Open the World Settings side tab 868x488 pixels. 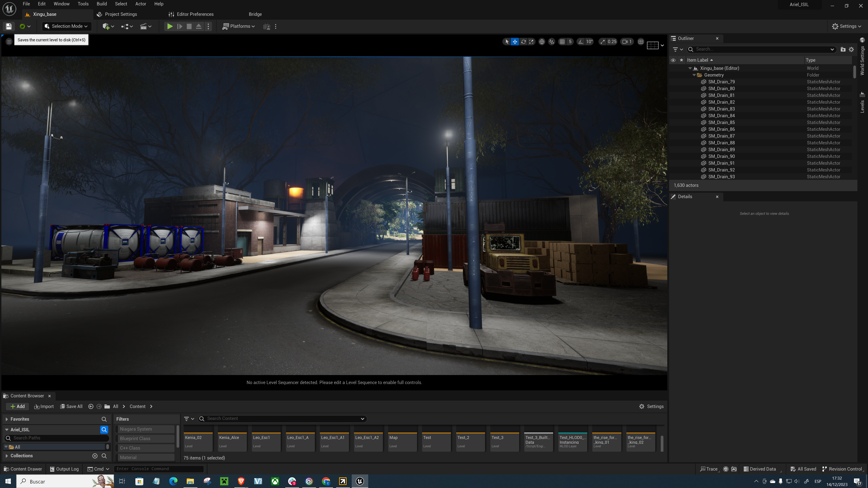862,56
